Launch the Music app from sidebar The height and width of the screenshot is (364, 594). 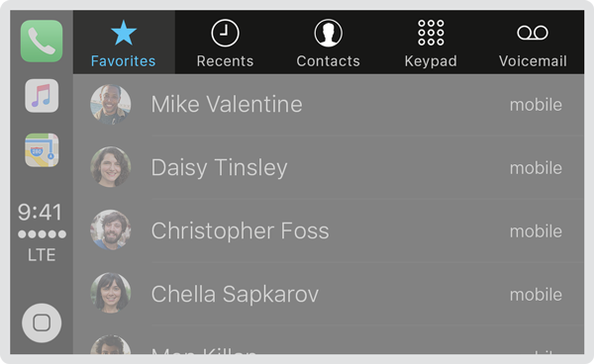[42, 96]
